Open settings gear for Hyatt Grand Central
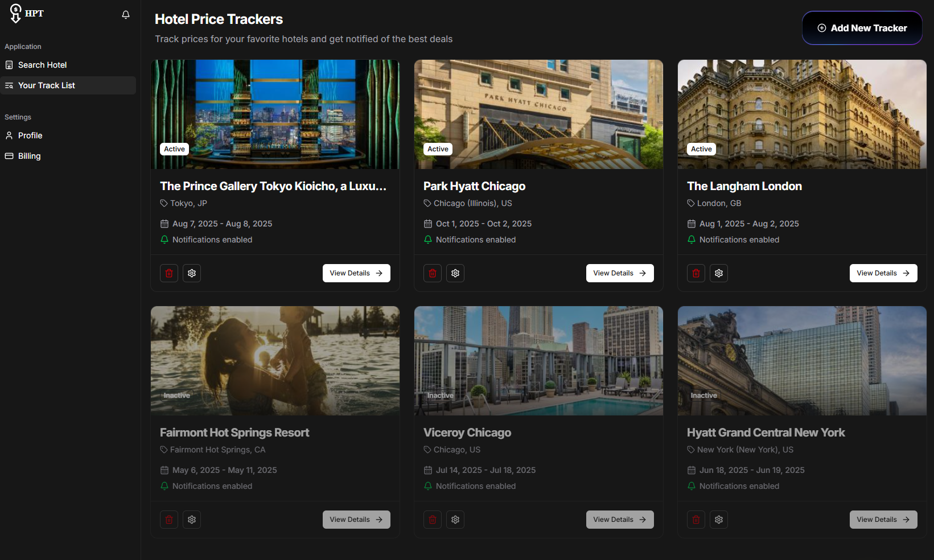The height and width of the screenshot is (560, 934). click(x=719, y=520)
